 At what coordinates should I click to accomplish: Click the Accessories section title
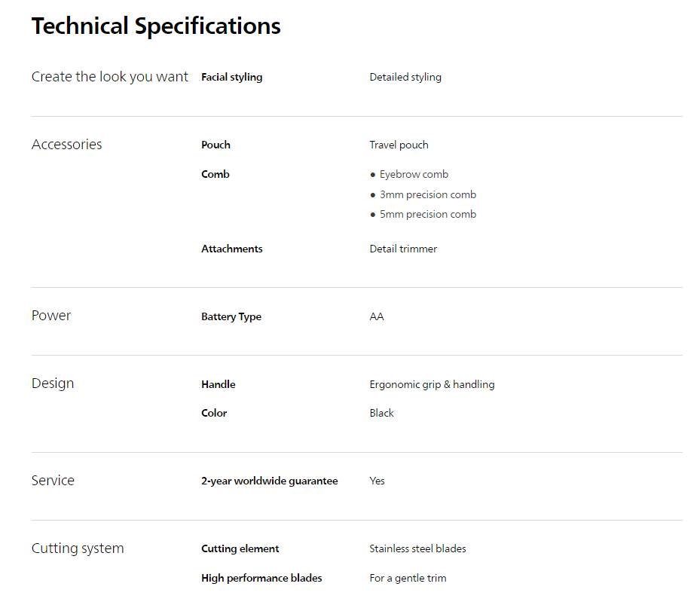tap(66, 145)
